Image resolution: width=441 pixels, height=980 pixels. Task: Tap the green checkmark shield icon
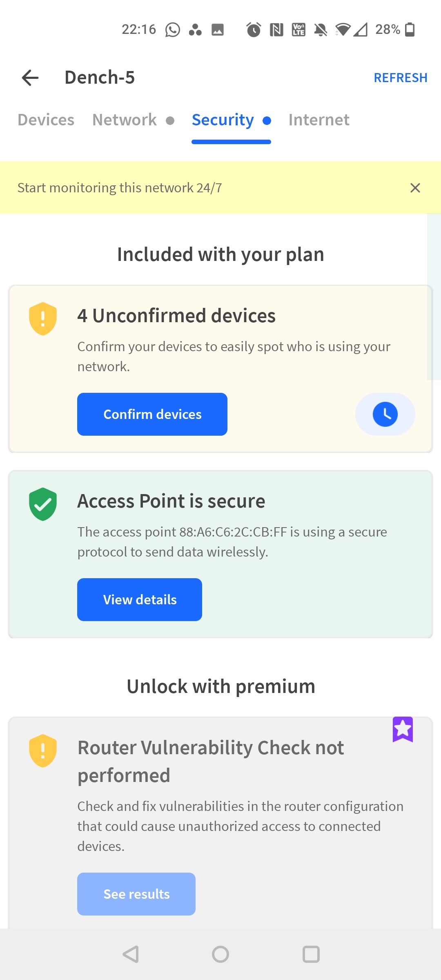click(43, 504)
